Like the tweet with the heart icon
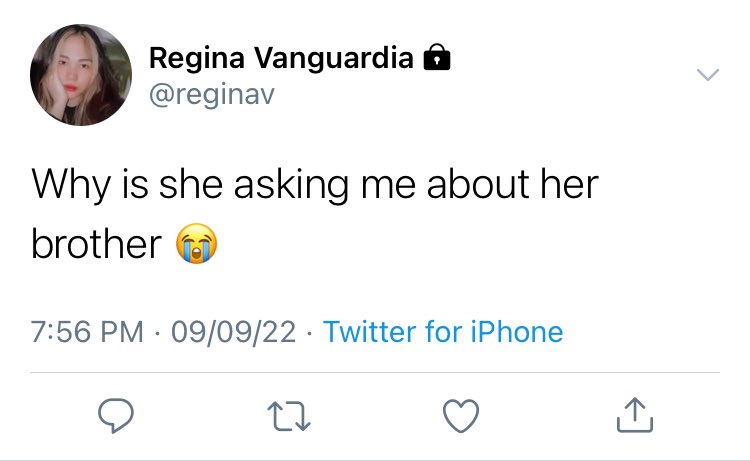This screenshot has height=461, width=750. click(x=461, y=416)
